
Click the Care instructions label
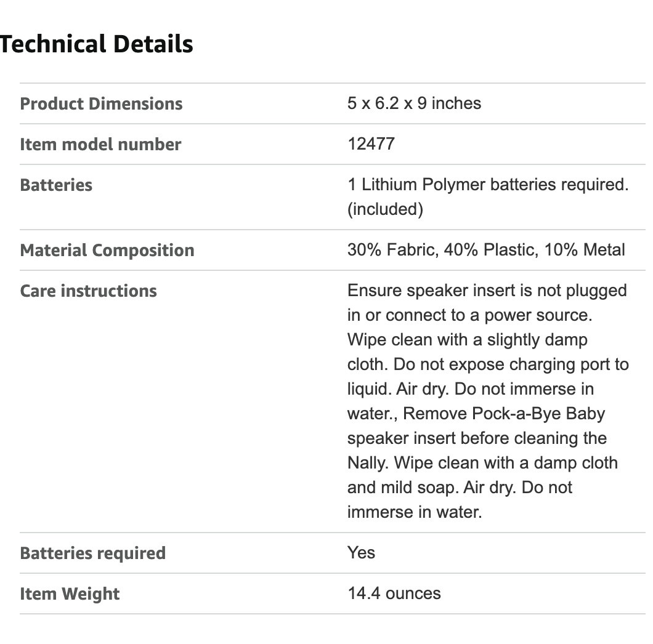[x=88, y=291]
